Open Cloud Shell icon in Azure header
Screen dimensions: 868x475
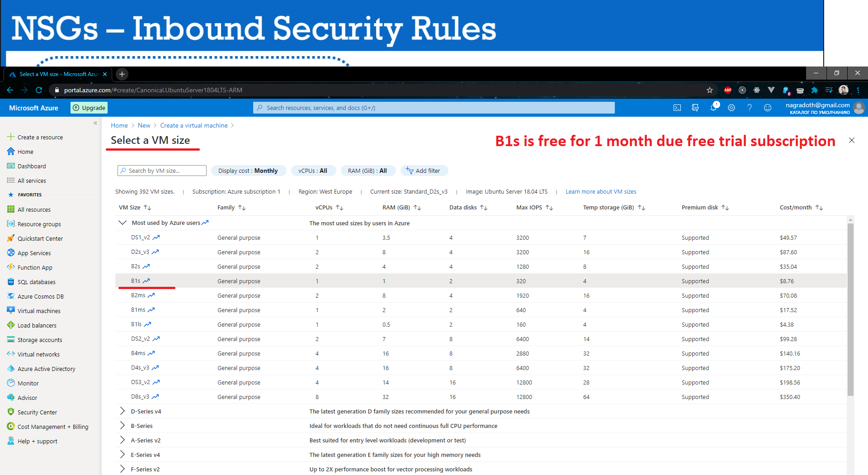677,108
